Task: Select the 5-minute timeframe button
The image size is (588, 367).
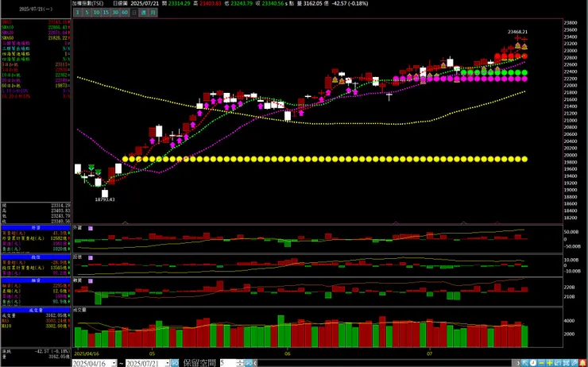Action: [x=87, y=13]
